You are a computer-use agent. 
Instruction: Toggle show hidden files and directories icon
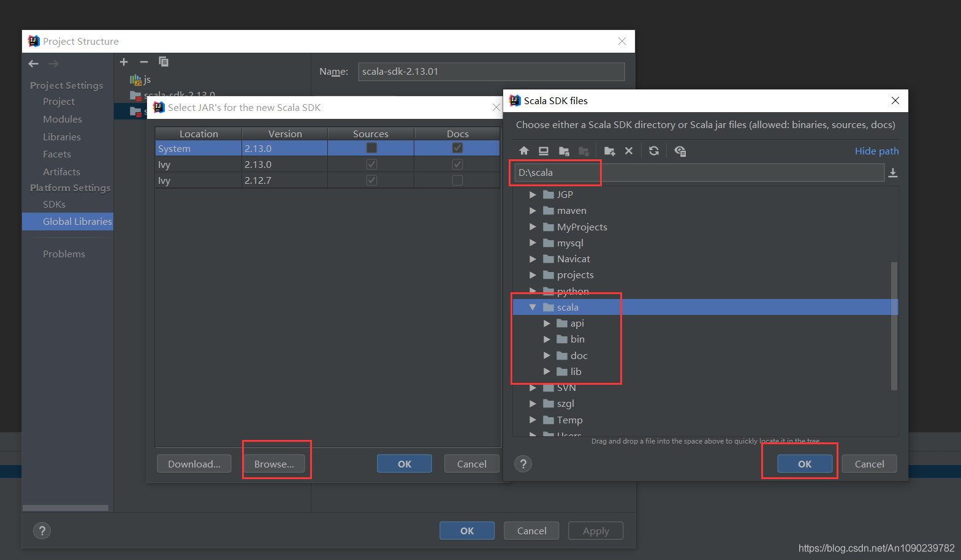click(x=680, y=151)
